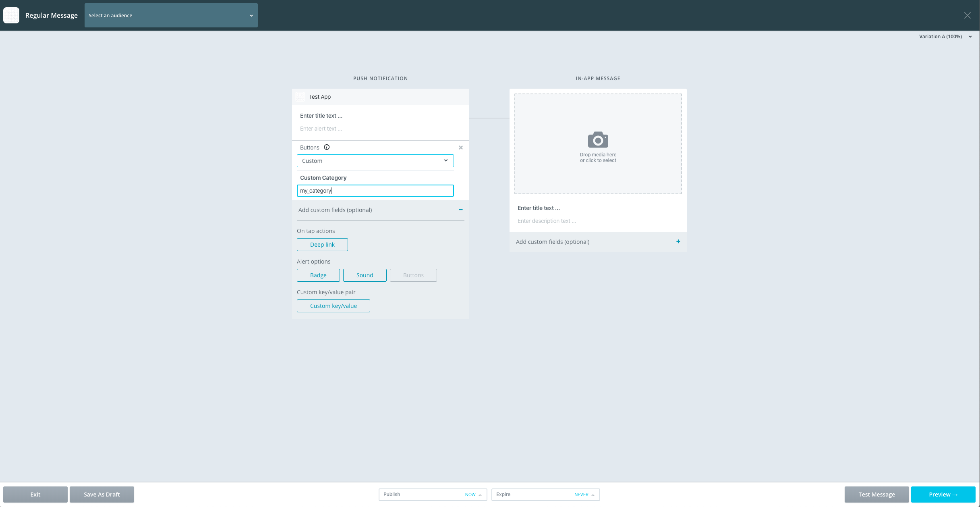This screenshot has height=507, width=980.
Task: Click the Custom Category input field
Action: 375,190
